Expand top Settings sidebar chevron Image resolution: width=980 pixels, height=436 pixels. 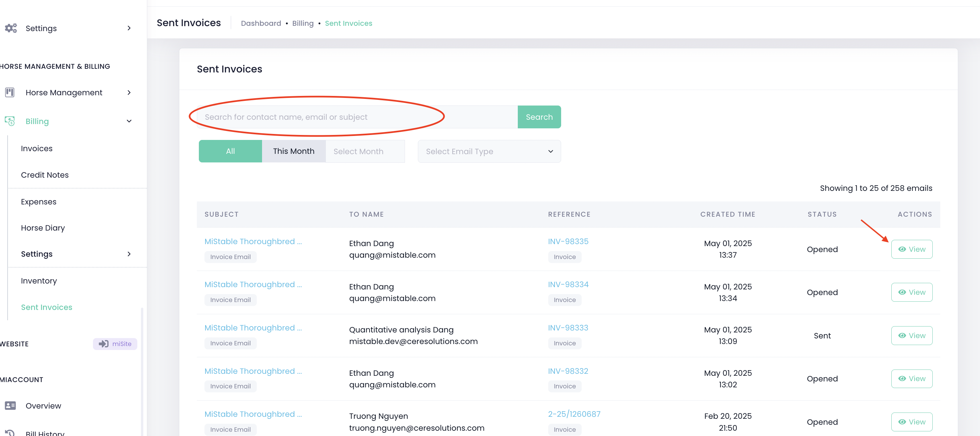[x=129, y=28]
